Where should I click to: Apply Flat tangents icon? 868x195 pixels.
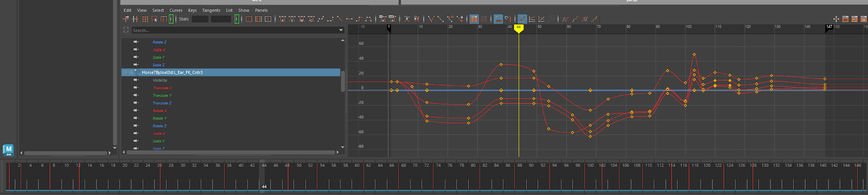tap(349, 19)
